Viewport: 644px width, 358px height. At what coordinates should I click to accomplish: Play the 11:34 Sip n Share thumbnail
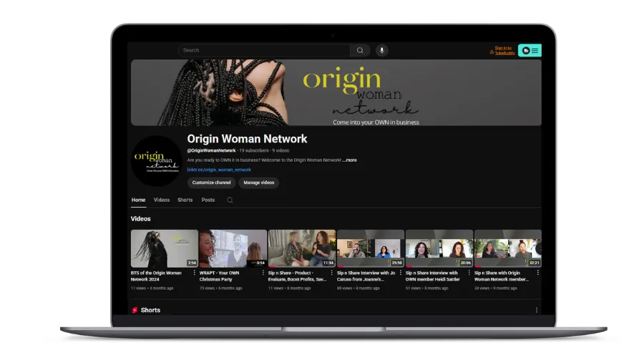point(302,248)
